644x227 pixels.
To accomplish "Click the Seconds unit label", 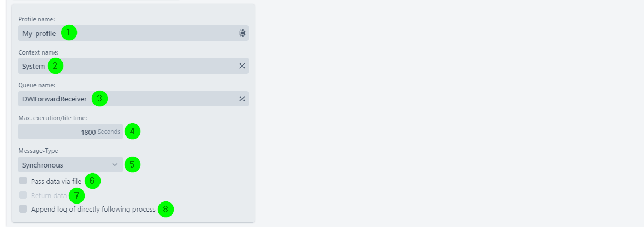I will coord(109,132).
